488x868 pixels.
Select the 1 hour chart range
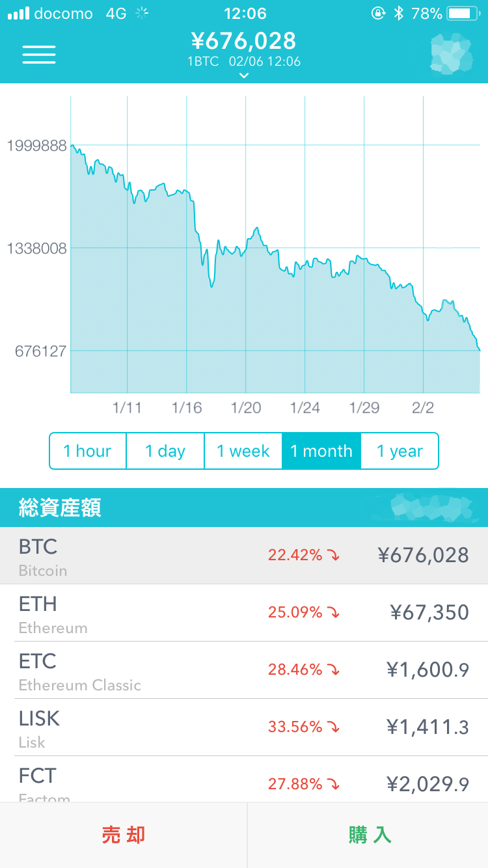[x=87, y=451]
